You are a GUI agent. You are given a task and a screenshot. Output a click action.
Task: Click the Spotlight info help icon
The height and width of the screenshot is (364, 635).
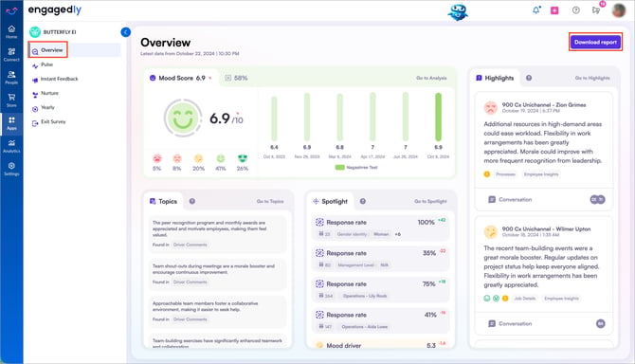point(362,201)
